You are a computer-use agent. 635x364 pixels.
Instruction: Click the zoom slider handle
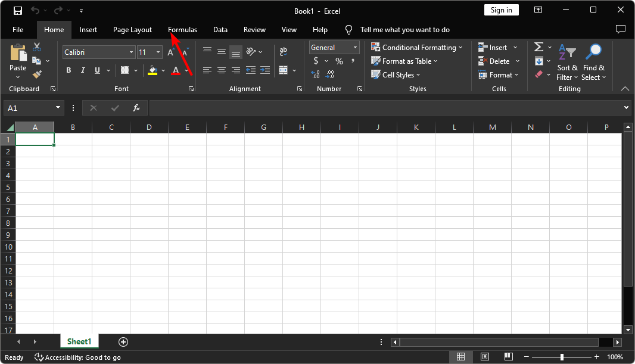click(562, 357)
